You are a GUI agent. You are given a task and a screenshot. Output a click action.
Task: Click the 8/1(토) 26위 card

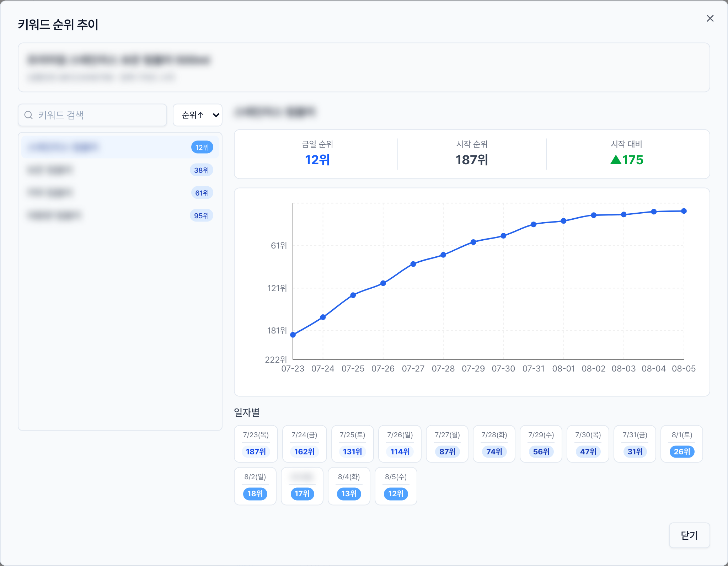pyautogui.click(x=682, y=444)
